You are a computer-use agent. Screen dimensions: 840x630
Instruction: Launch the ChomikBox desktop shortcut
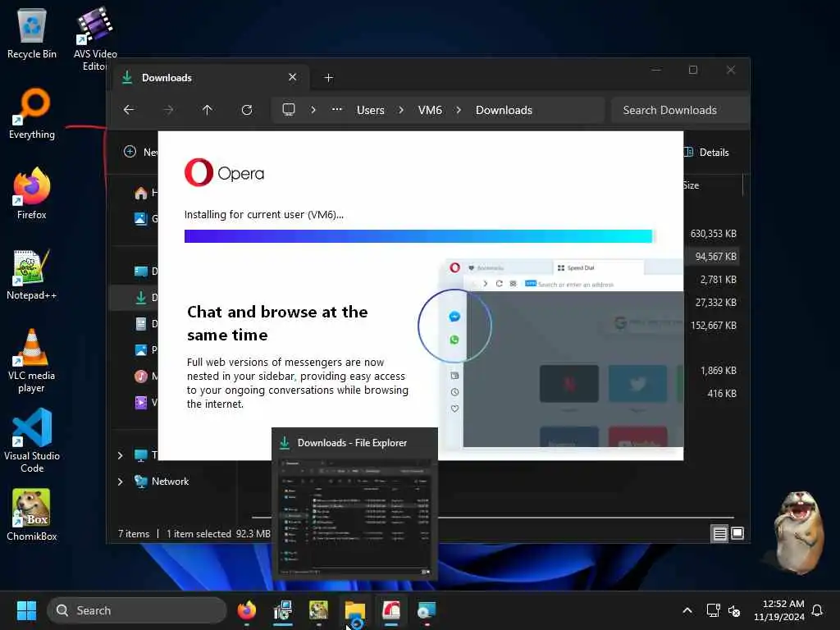(x=32, y=515)
